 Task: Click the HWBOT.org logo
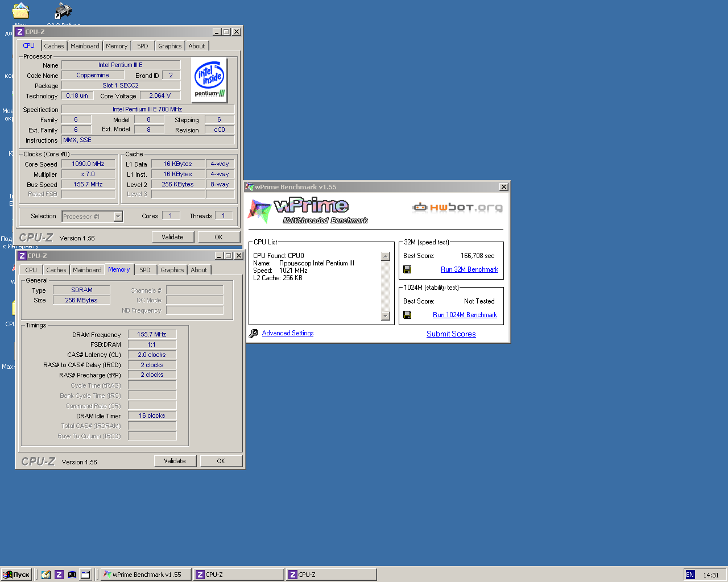click(458, 207)
